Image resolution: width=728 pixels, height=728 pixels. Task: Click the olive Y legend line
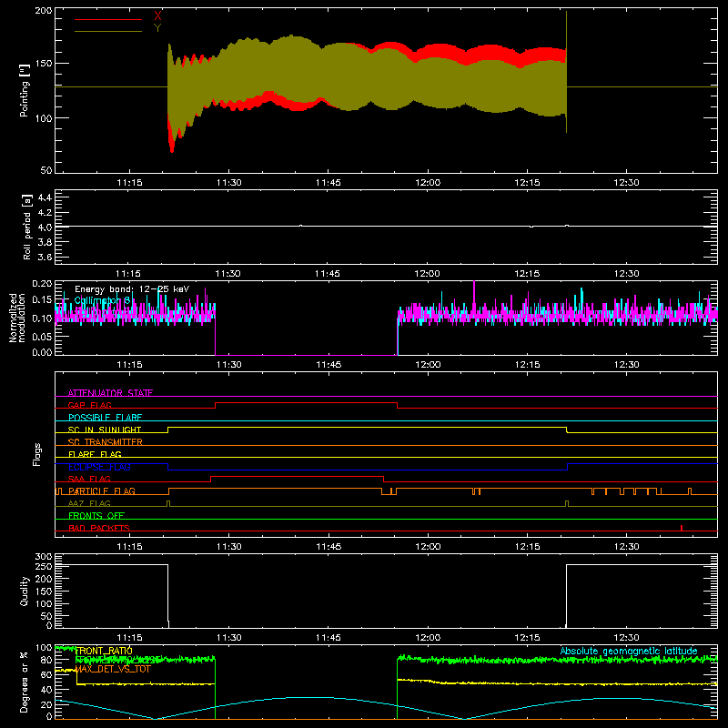coord(108,31)
